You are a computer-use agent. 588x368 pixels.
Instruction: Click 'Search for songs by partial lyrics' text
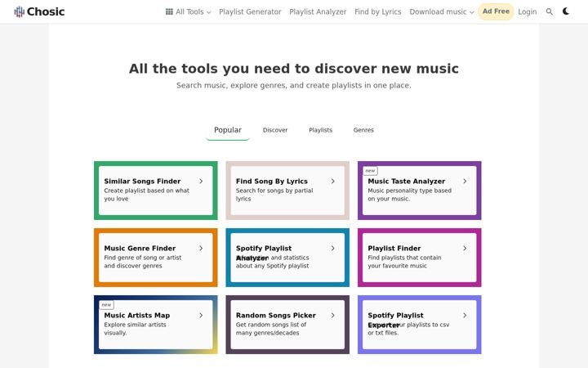274,195
